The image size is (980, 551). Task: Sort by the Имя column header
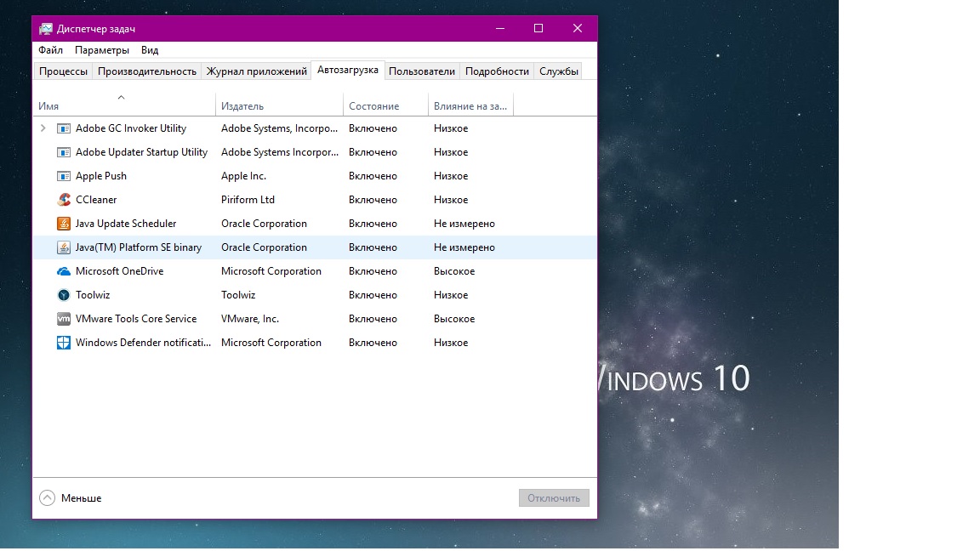pos(48,106)
